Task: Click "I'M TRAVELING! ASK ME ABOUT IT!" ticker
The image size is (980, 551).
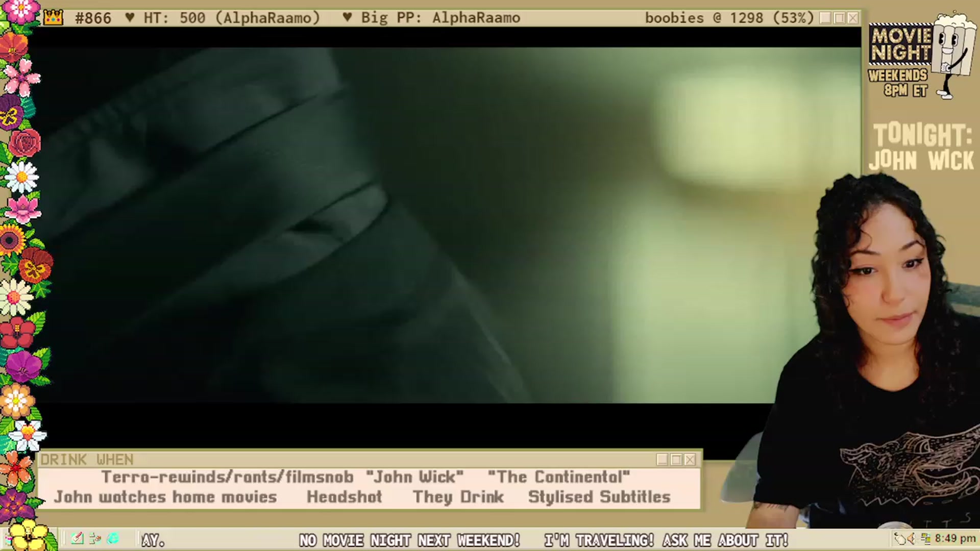Action: click(667, 540)
